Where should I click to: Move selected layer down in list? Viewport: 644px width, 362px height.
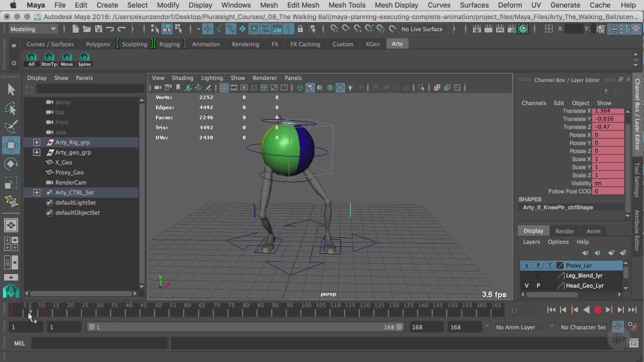[598, 253]
